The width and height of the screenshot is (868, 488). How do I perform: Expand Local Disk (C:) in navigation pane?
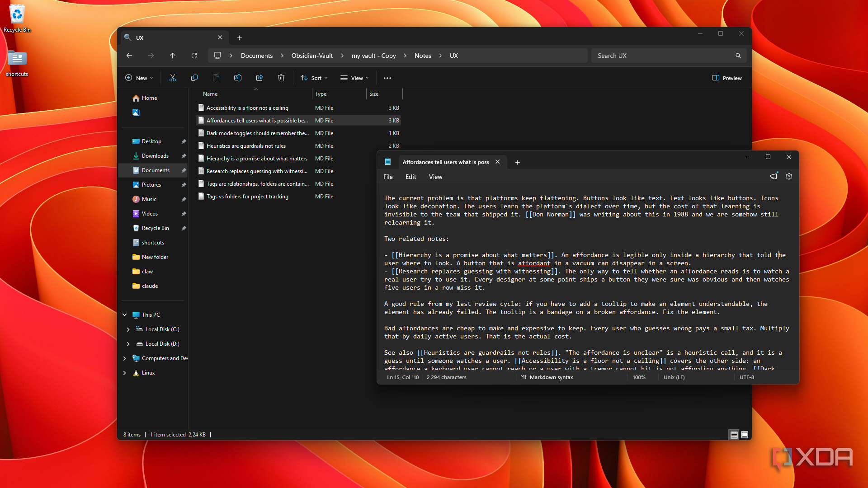tap(128, 329)
